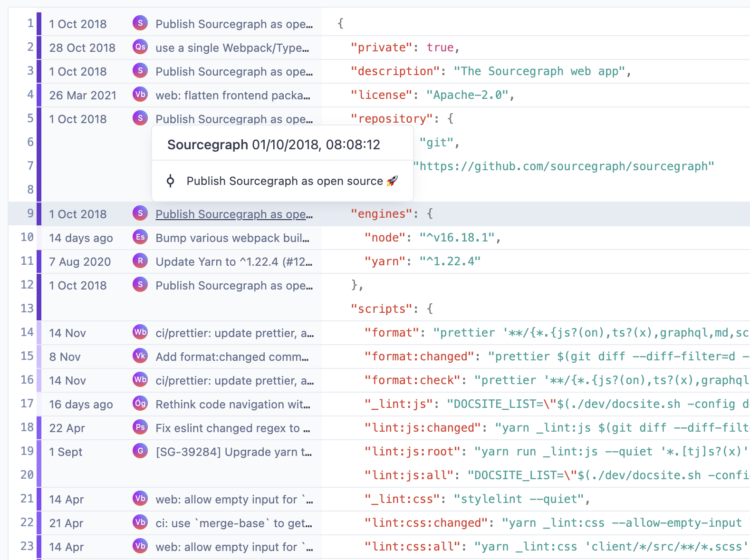Viewport: 750px width, 560px height.
Task: Click the '22 Apr' blame date
Action: (67, 428)
